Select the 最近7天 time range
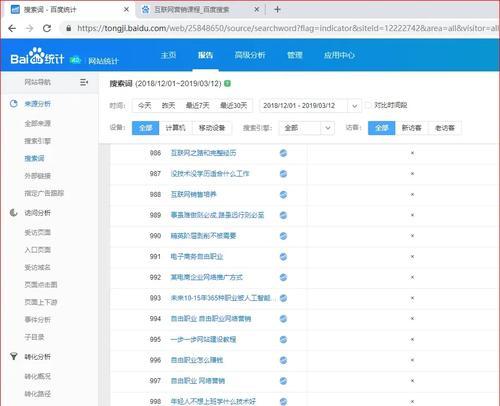 [197, 106]
